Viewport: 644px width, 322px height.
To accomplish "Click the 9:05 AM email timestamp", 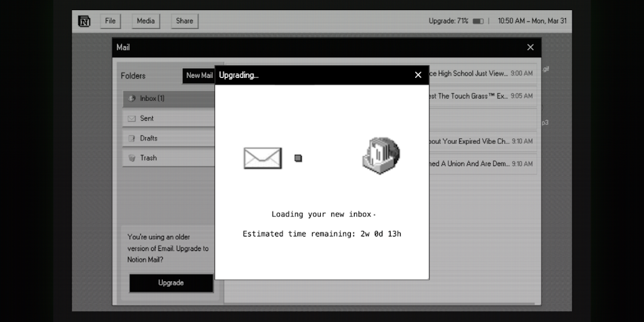I will point(521,96).
